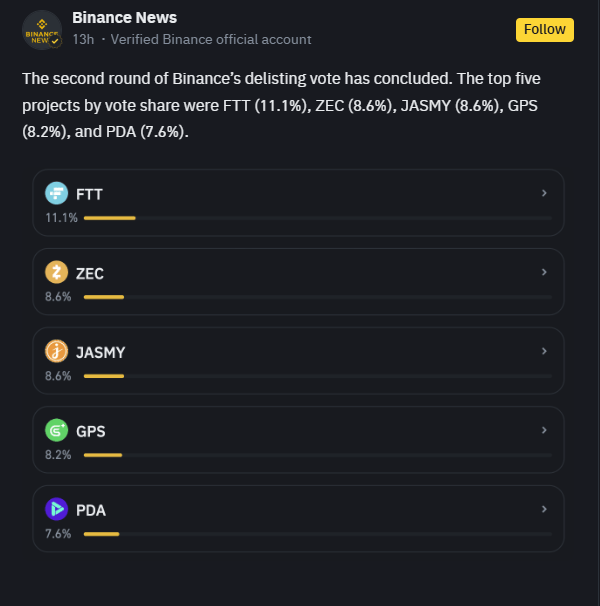Screen dimensions: 600x606
Task: Click the FTT token logo icon
Action: [56, 193]
